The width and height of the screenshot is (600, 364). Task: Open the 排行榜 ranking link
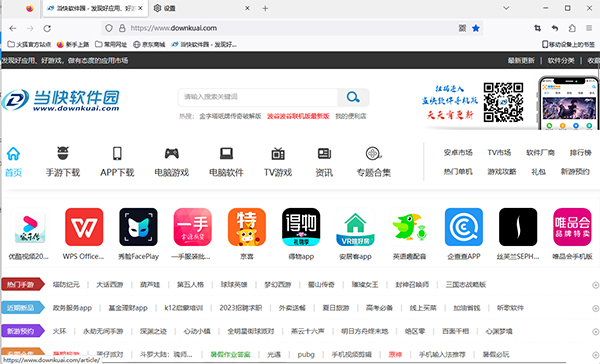[x=580, y=152]
